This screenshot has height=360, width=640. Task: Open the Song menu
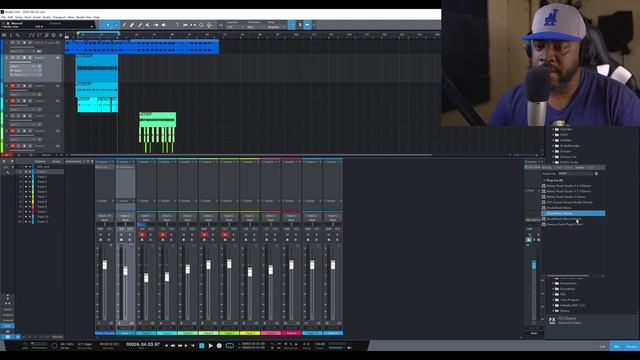point(18,18)
